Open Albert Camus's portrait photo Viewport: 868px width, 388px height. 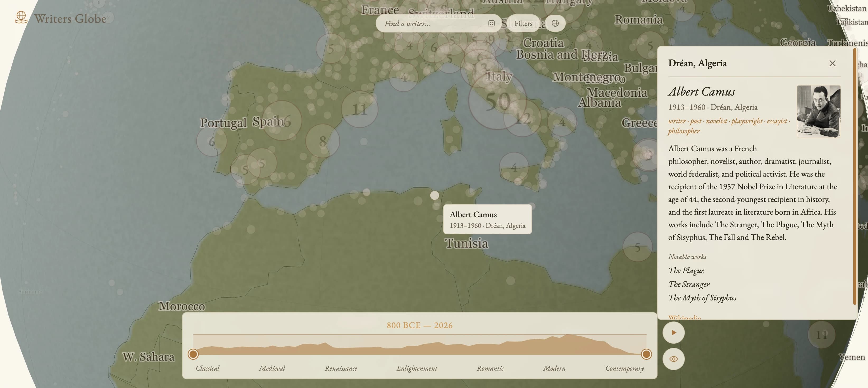[x=818, y=111]
